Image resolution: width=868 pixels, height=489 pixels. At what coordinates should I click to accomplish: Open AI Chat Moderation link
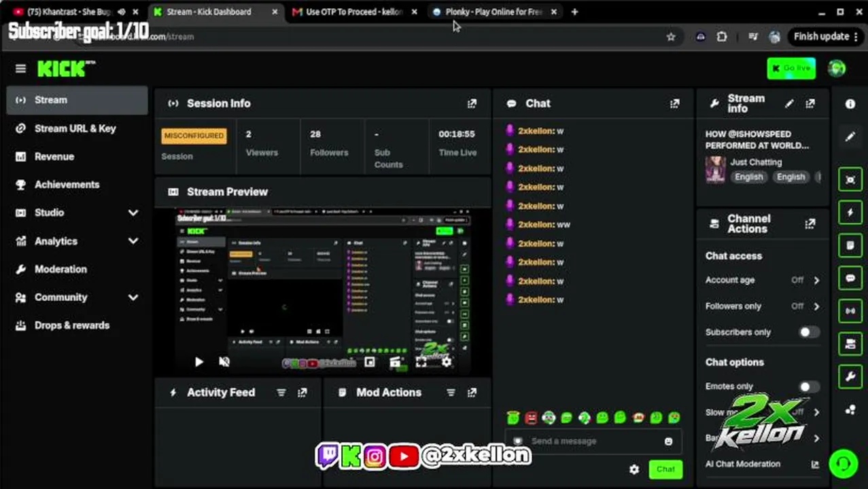point(762,465)
